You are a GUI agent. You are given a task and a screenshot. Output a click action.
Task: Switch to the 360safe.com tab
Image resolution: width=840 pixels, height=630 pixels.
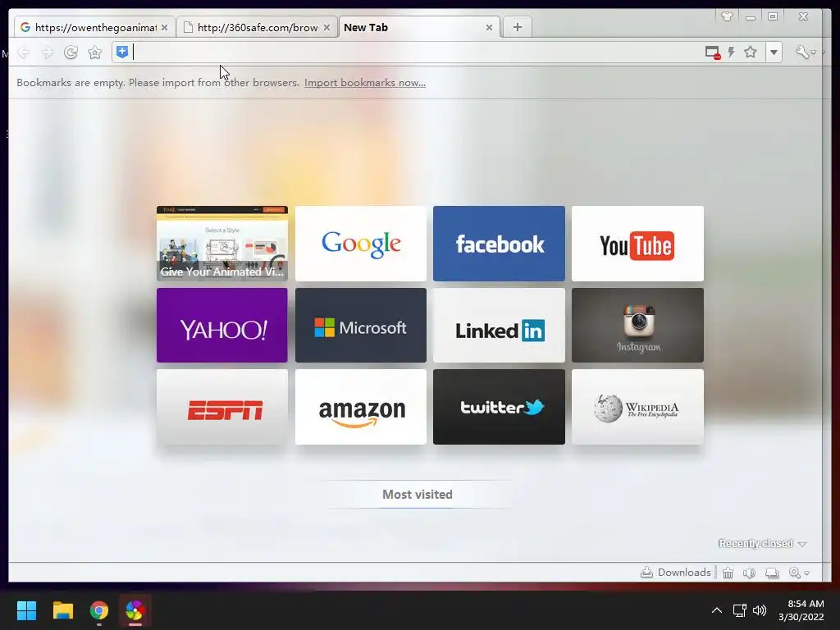point(257,27)
